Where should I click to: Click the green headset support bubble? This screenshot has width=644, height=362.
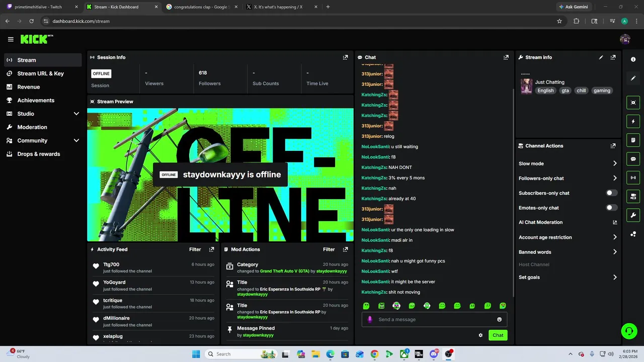pos(629,331)
